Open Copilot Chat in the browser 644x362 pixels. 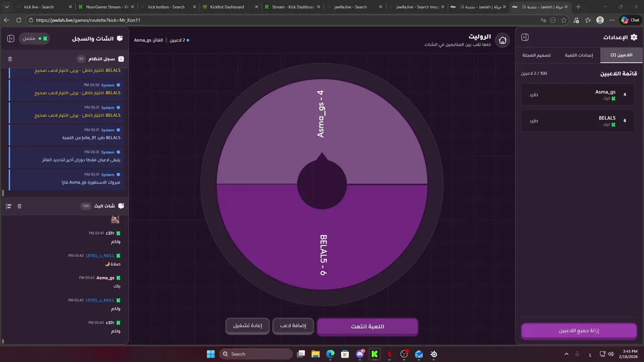630,20
